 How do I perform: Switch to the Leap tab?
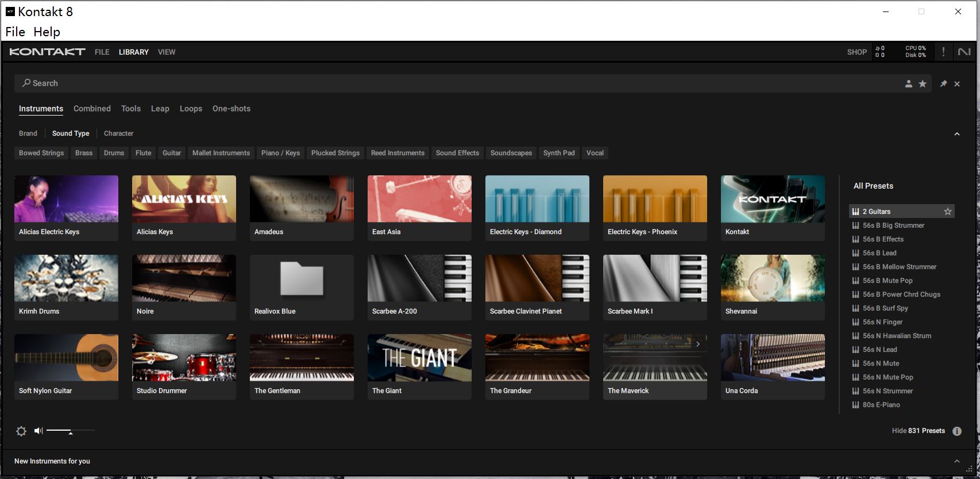tap(160, 109)
